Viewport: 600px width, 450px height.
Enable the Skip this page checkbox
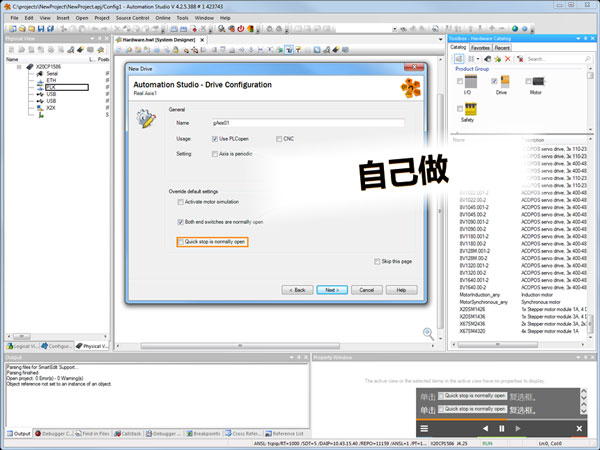pyautogui.click(x=377, y=261)
